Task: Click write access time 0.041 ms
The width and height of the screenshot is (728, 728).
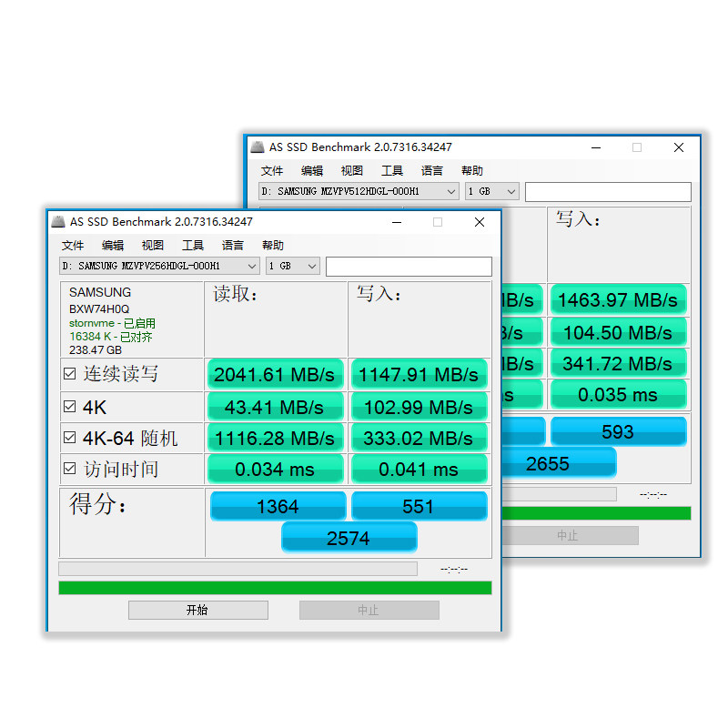Action: (x=419, y=469)
